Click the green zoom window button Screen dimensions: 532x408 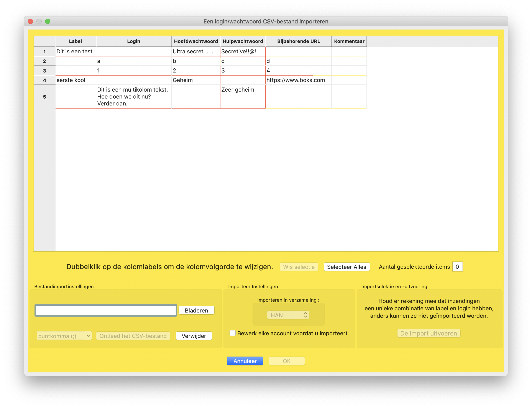[x=48, y=21]
